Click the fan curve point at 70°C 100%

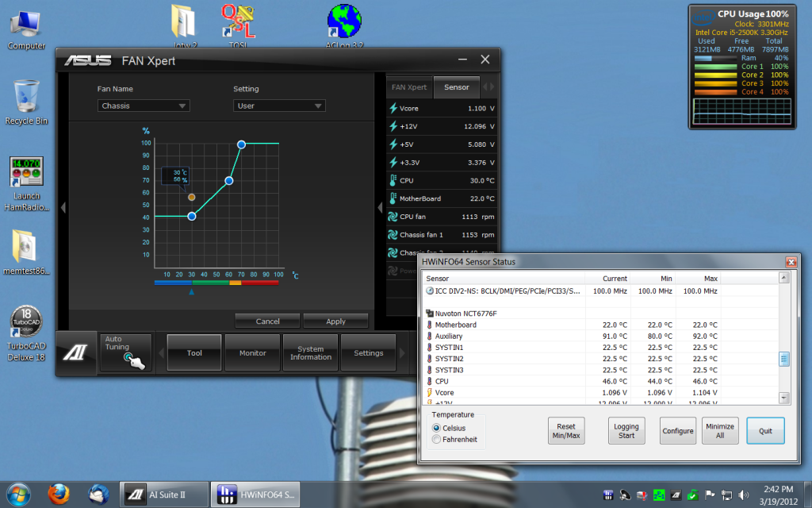pos(241,144)
